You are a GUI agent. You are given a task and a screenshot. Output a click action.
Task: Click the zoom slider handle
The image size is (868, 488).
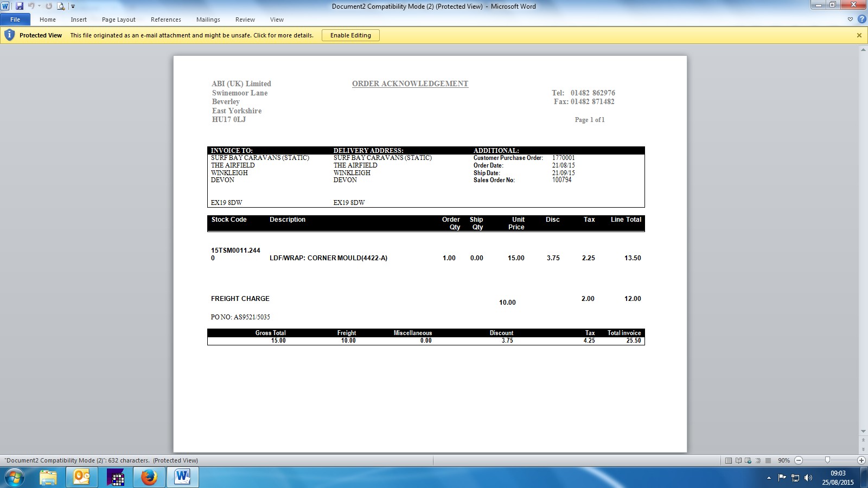point(827,460)
